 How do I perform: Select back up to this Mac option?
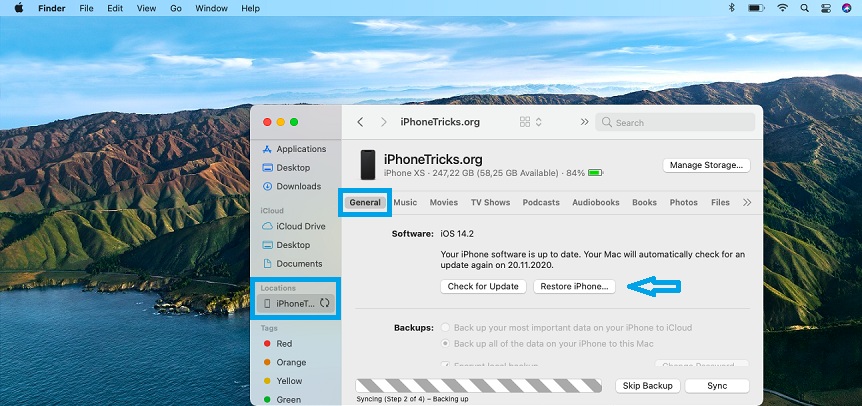(445, 344)
